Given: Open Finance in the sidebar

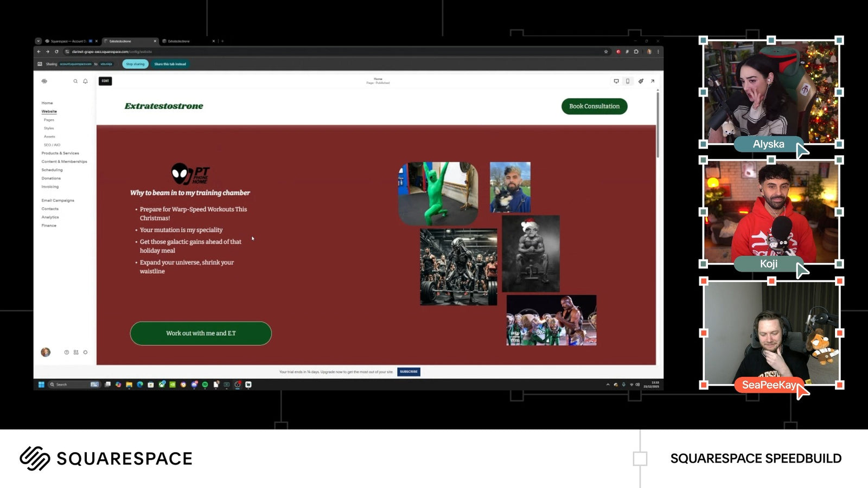Looking at the screenshot, I should click(x=49, y=226).
